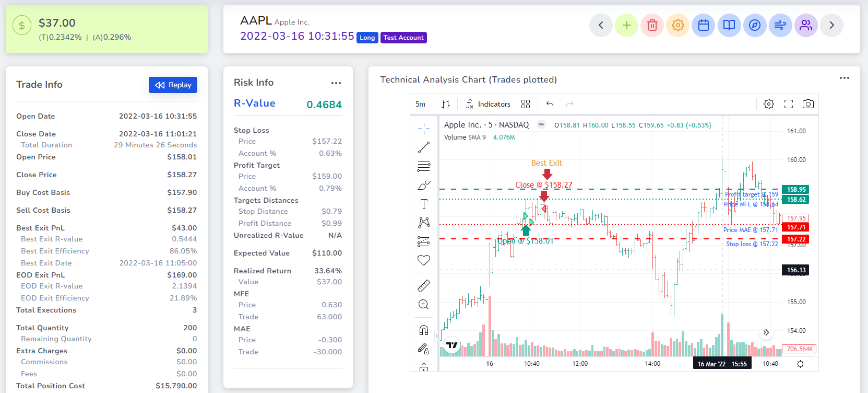Click the Test Account badge
The width and height of the screenshot is (868, 393).
point(403,38)
